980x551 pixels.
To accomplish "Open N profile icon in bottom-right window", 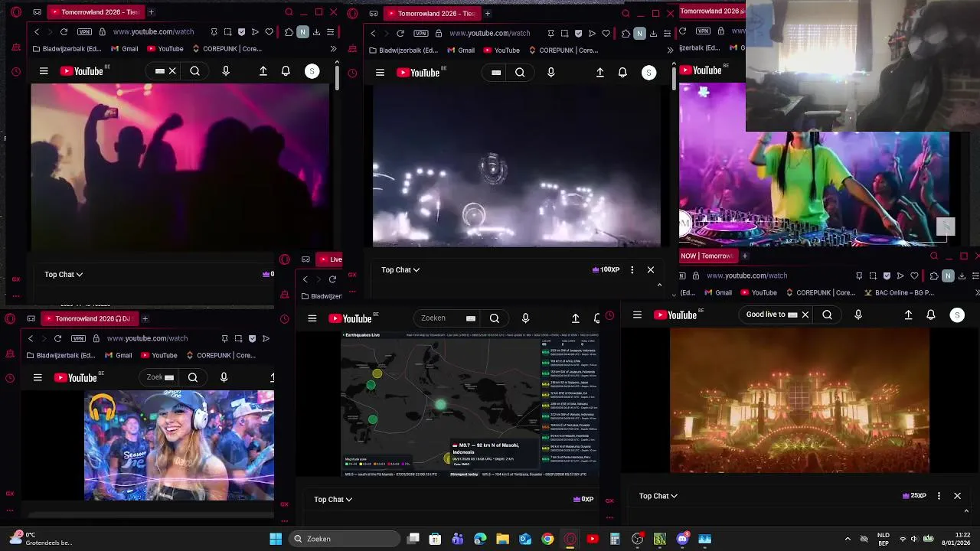I will (948, 275).
